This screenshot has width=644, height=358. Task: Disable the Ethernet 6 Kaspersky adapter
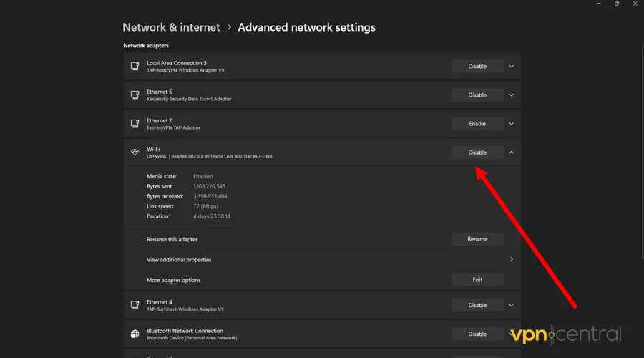pos(477,95)
